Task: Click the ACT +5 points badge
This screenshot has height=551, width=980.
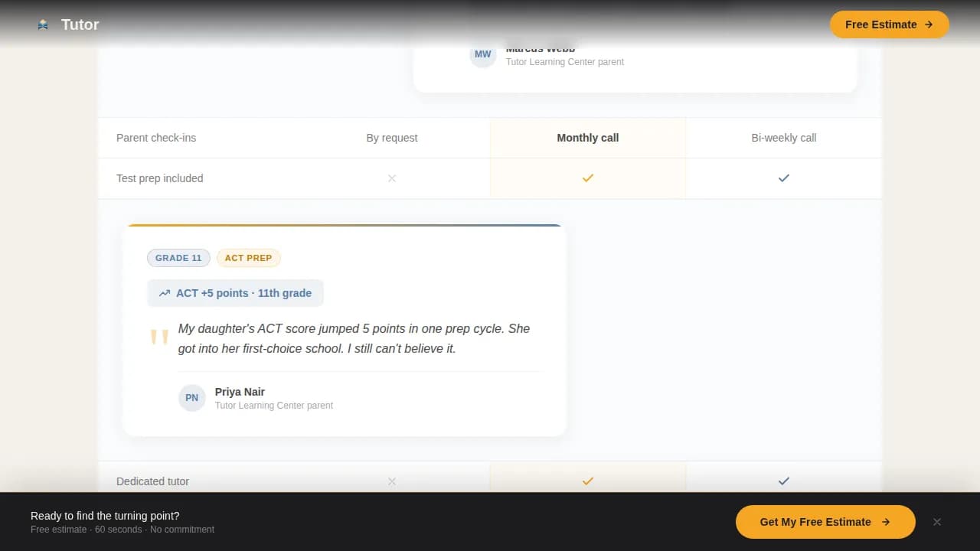Action: 235,293
